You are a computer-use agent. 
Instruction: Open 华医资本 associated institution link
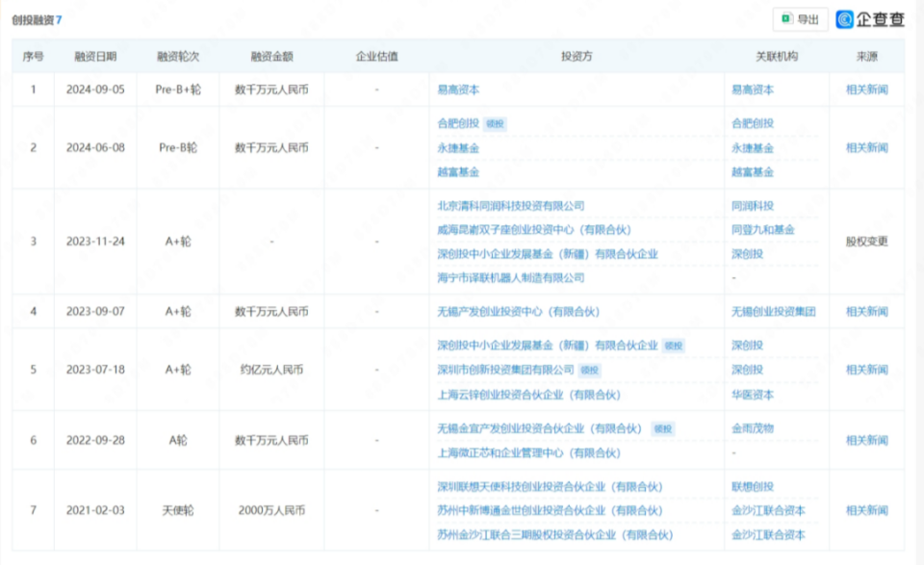753,395
